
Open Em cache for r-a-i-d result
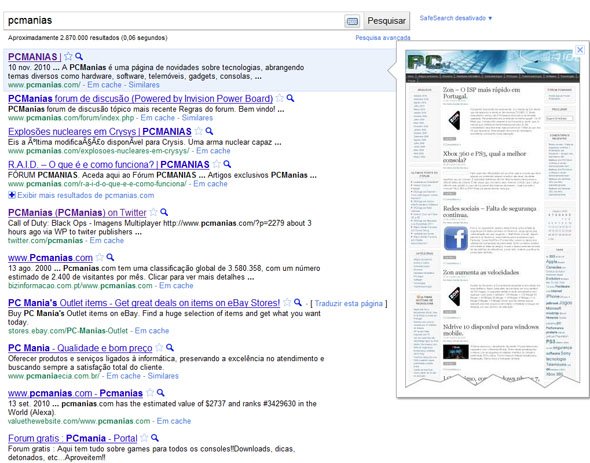click(x=210, y=184)
